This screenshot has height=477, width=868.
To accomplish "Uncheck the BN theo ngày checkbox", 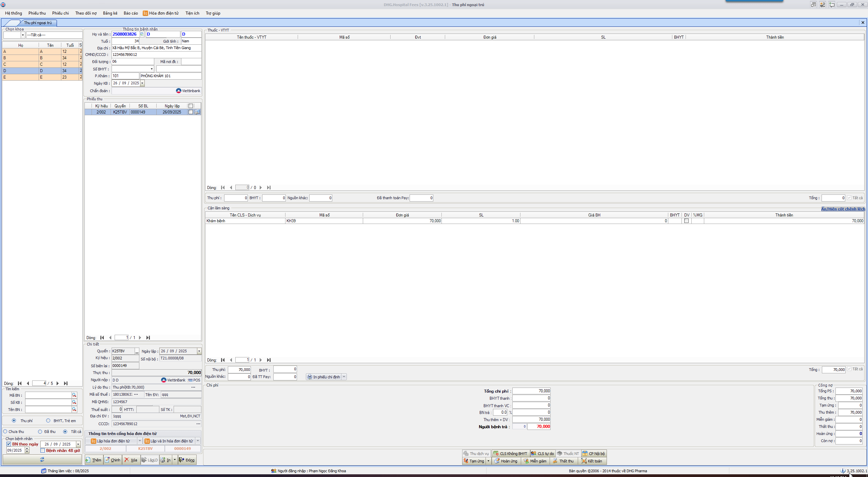I will pyautogui.click(x=9, y=444).
